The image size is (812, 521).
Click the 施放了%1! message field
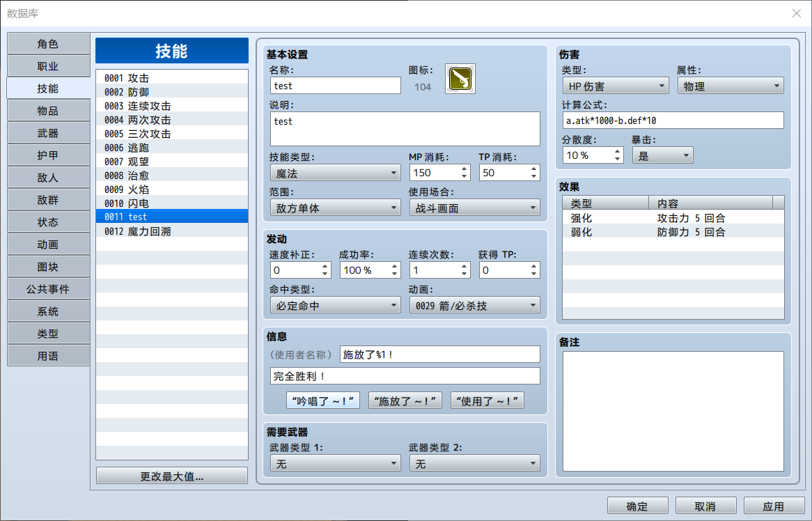[x=439, y=355]
